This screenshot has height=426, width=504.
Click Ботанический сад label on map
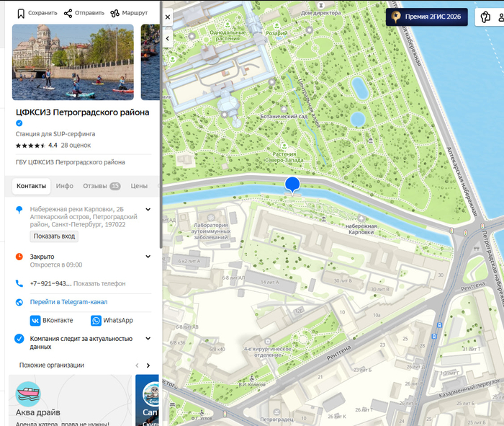click(284, 117)
